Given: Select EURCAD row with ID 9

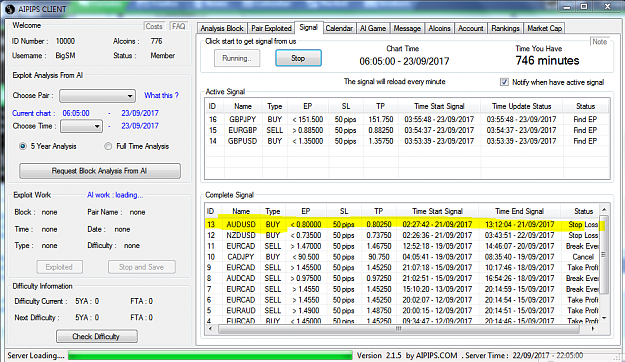Looking at the screenshot, I should [x=402, y=268].
